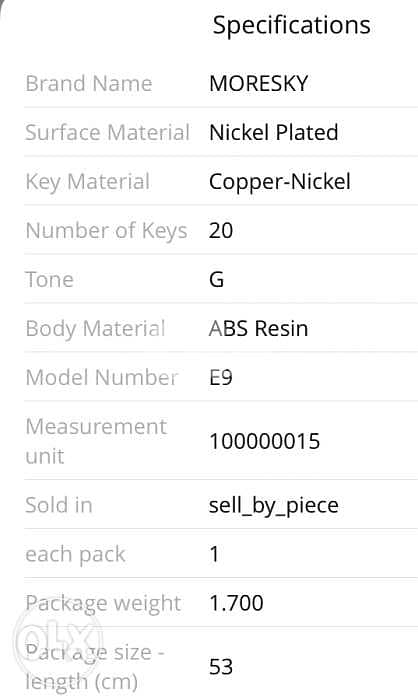Click the Measurement unit value 100000015
The width and height of the screenshot is (418, 700).
coord(264,442)
